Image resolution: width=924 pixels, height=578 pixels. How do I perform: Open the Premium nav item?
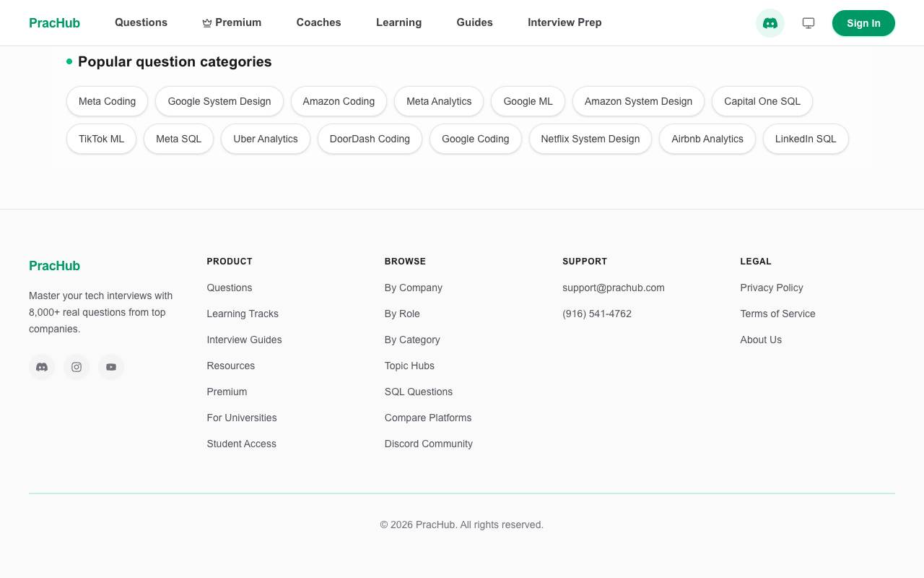click(232, 22)
